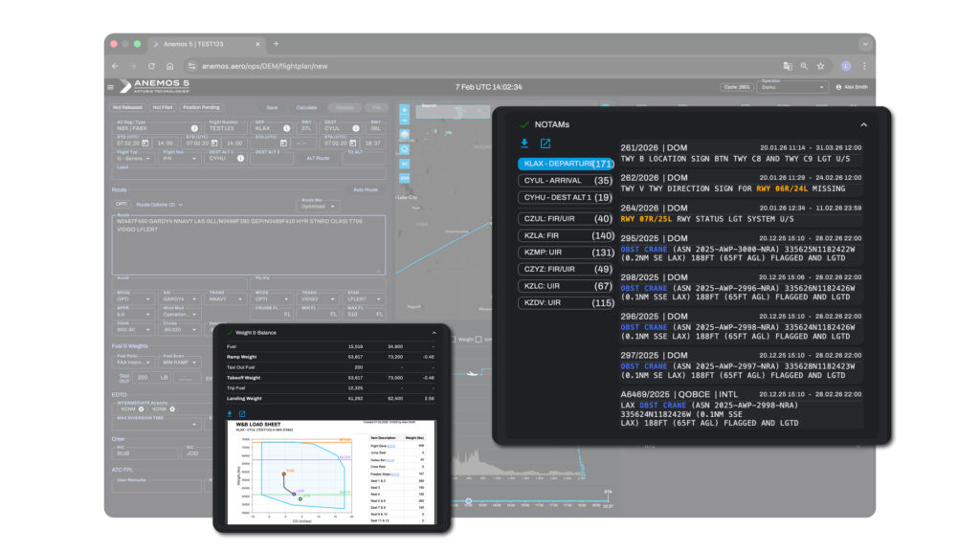
Task: Collapse the NOTAMs panel
Action: point(863,124)
